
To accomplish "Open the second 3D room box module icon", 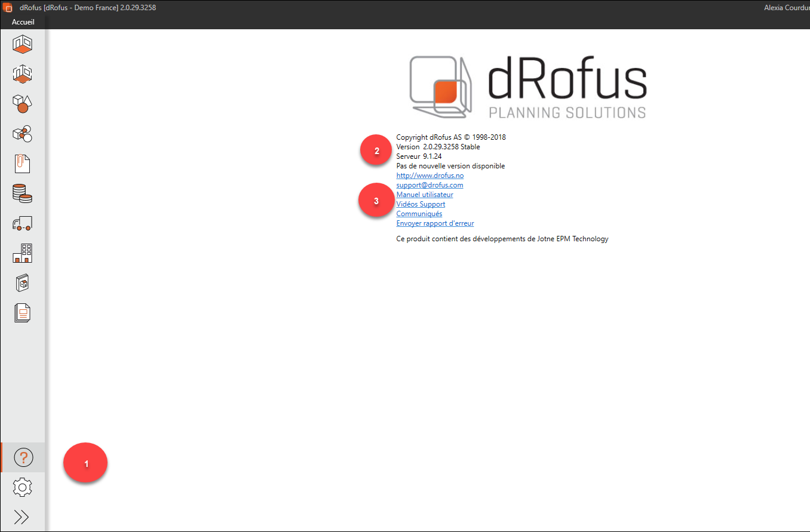I will point(23,74).
